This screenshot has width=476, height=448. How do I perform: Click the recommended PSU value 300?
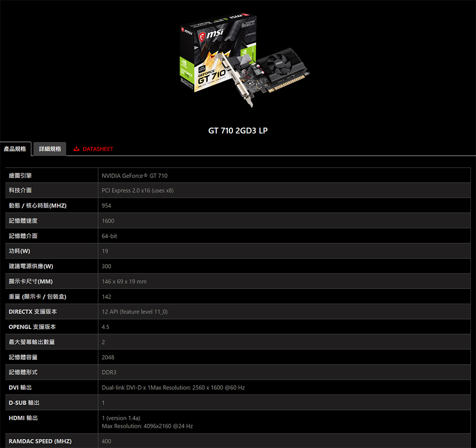(106, 266)
